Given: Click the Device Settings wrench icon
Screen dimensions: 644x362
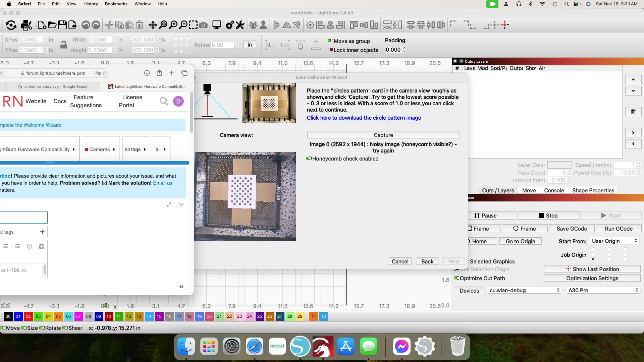Looking at the screenshot, I should (240, 25).
